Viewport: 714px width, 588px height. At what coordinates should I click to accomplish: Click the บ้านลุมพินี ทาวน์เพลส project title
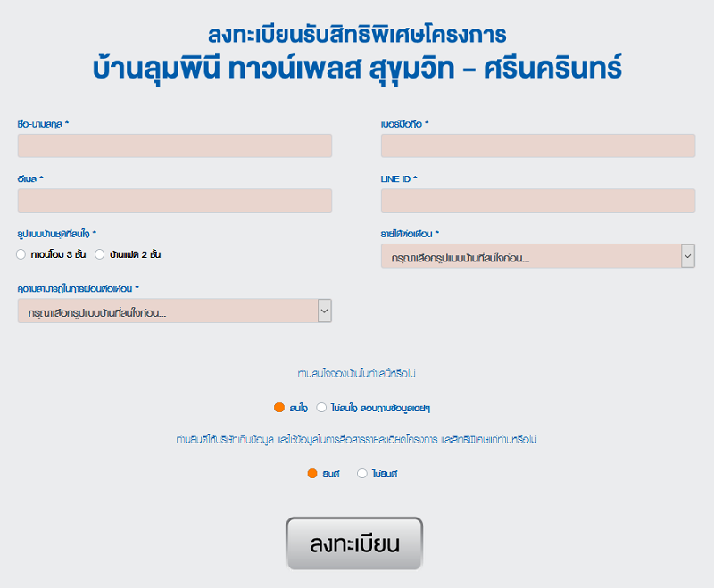click(358, 69)
